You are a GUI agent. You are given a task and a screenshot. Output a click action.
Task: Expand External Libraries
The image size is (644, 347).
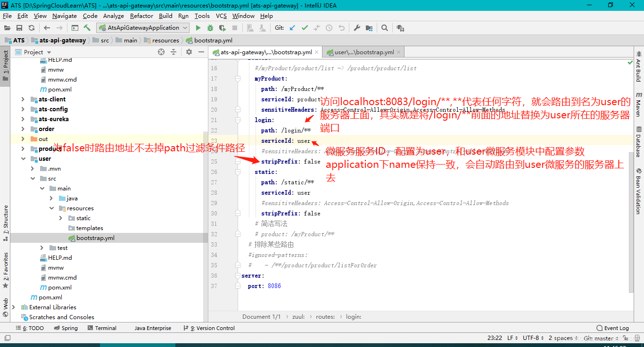pos(13,307)
